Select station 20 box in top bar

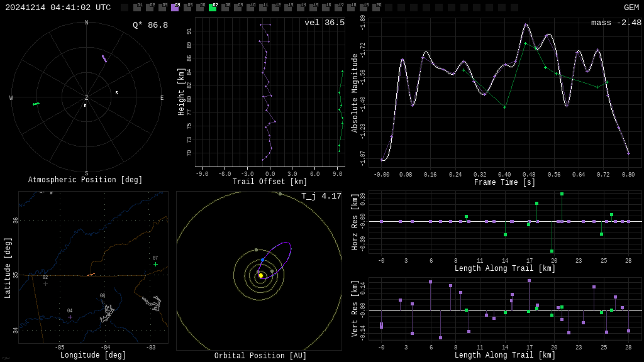pos(376,8)
